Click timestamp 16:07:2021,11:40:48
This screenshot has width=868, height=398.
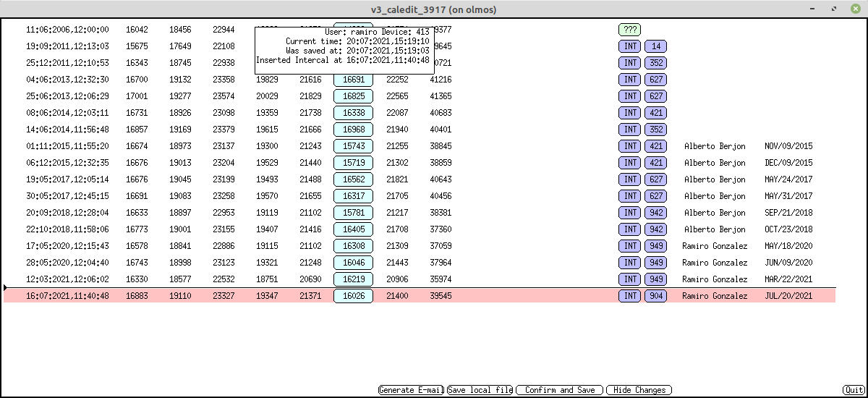(67, 296)
